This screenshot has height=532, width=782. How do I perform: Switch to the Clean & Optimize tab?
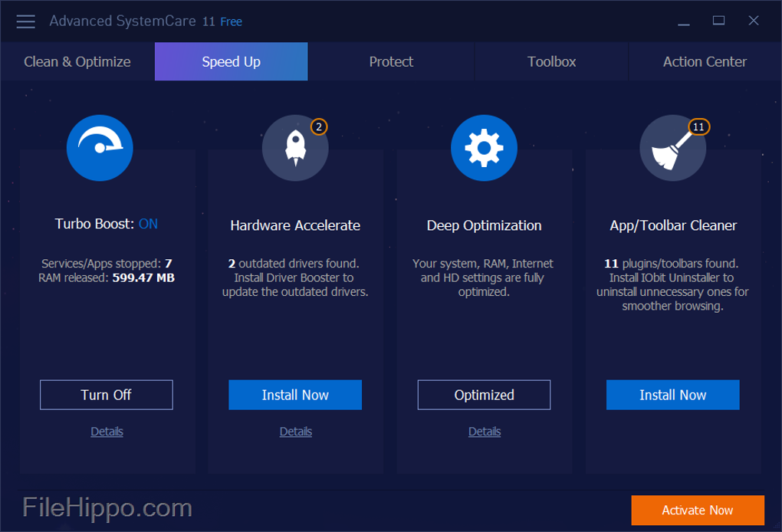[77, 61]
